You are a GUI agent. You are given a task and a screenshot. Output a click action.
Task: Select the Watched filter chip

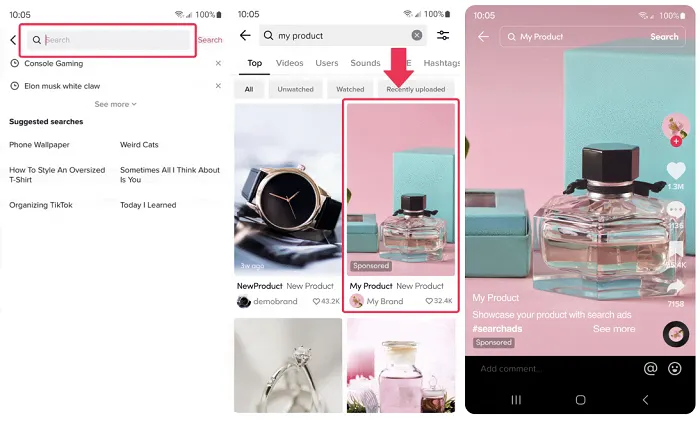(x=350, y=89)
